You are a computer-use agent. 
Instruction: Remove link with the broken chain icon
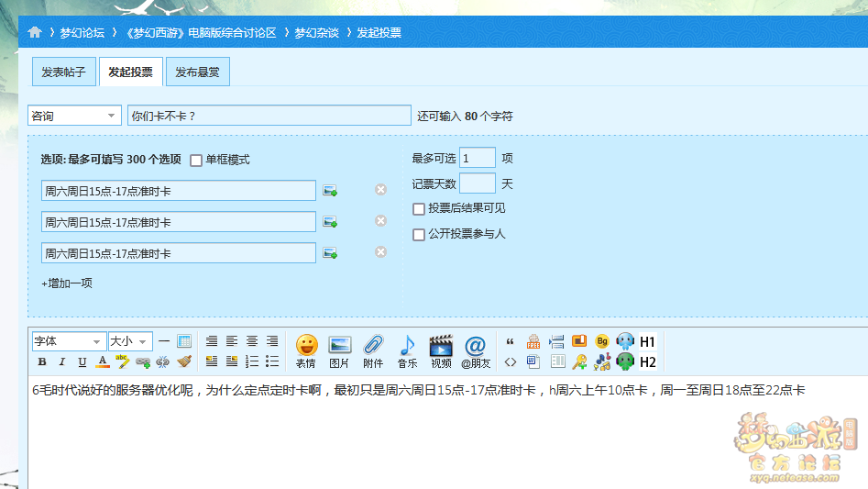coord(163,361)
